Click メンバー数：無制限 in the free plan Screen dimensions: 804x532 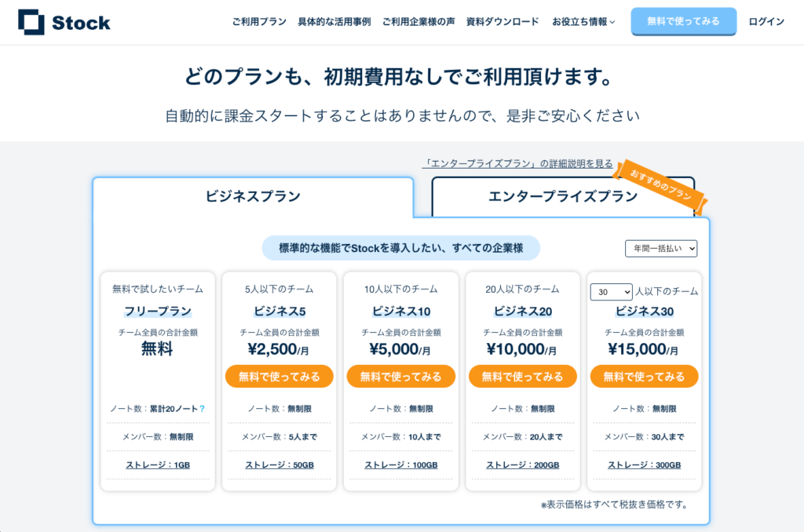(158, 437)
